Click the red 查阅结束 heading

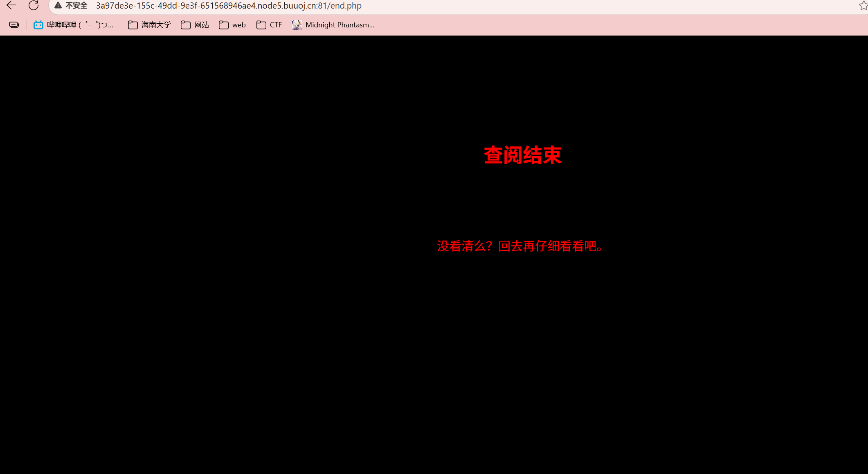pyautogui.click(x=522, y=155)
